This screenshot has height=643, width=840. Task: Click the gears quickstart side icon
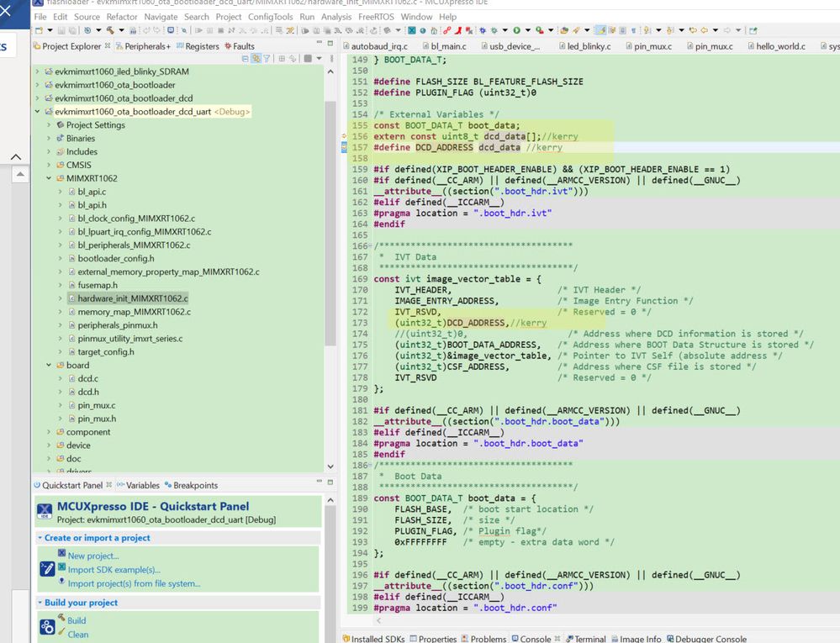(47, 627)
